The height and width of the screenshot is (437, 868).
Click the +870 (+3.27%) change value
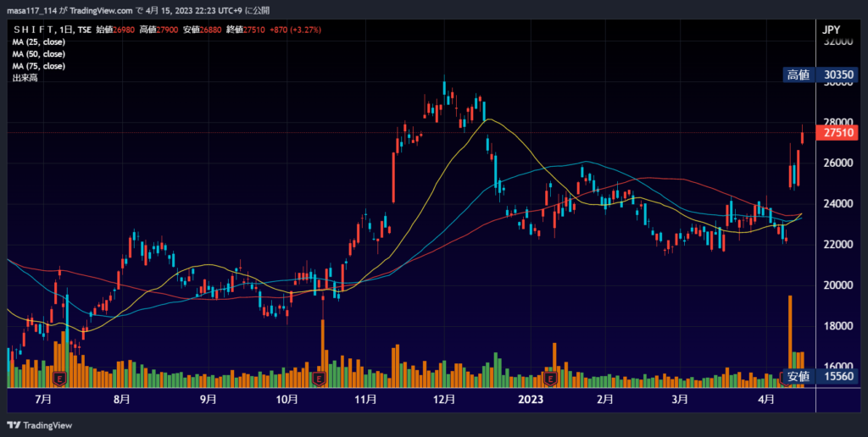pyautogui.click(x=295, y=30)
